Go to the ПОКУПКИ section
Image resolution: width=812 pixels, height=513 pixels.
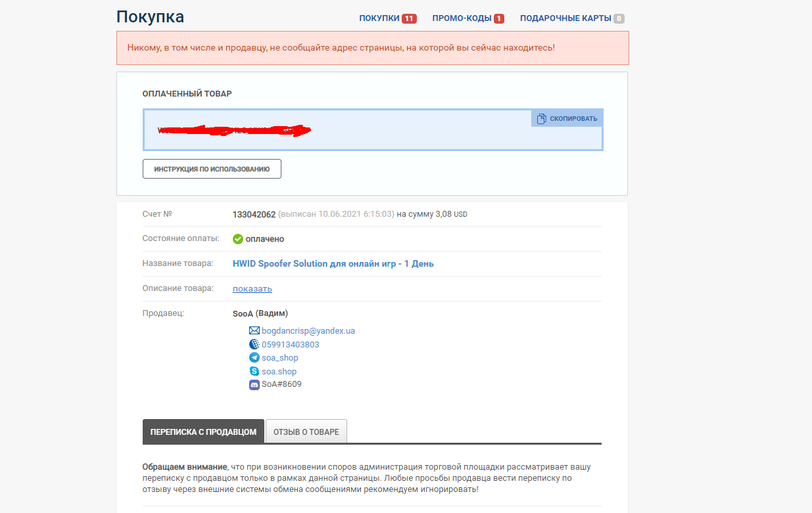click(379, 18)
